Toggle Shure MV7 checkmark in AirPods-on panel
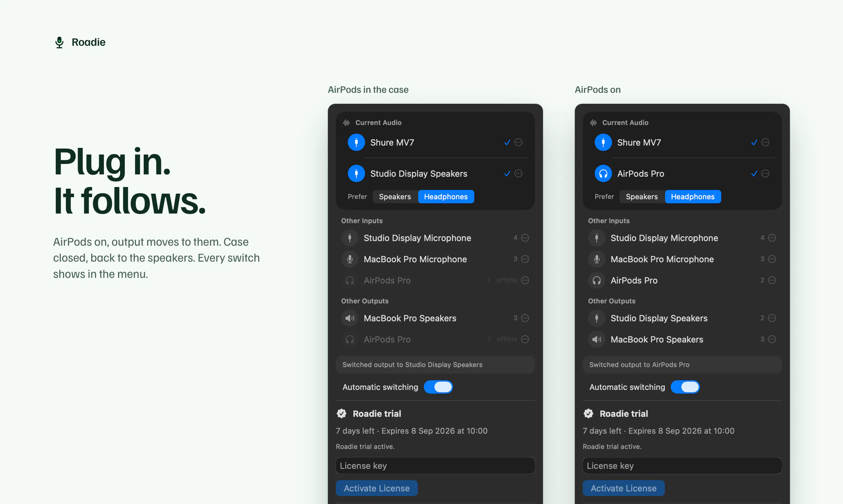 tap(754, 142)
